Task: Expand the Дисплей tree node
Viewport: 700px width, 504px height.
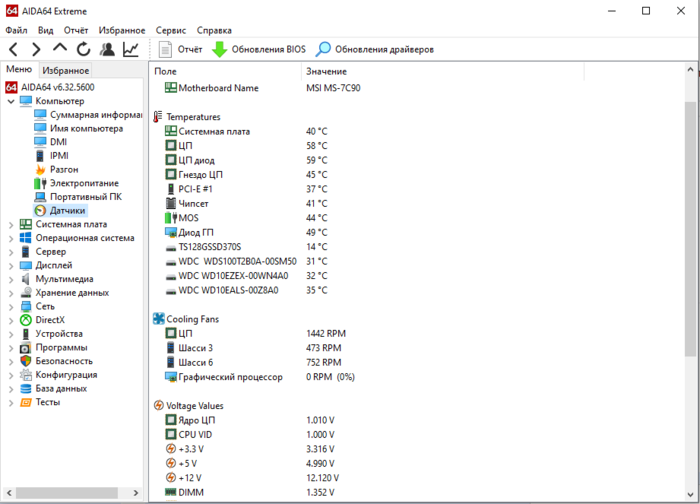Action: pyautogui.click(x=11, y=266)
